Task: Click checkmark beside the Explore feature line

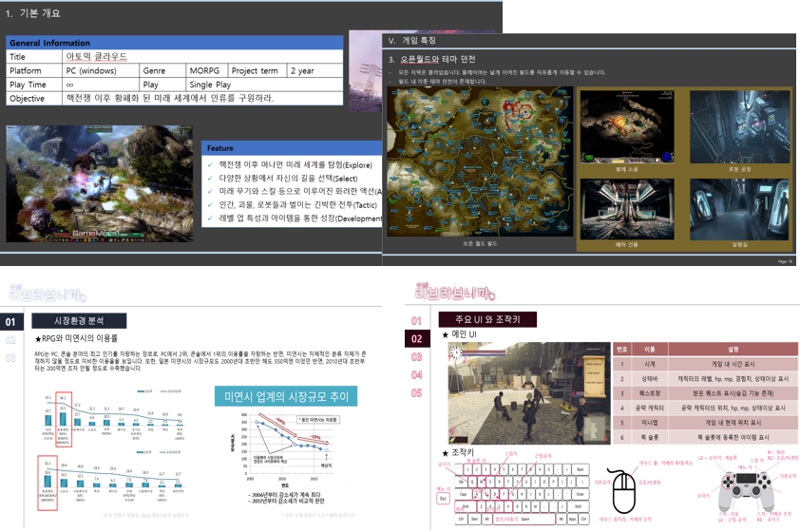Action: point(211,165)
